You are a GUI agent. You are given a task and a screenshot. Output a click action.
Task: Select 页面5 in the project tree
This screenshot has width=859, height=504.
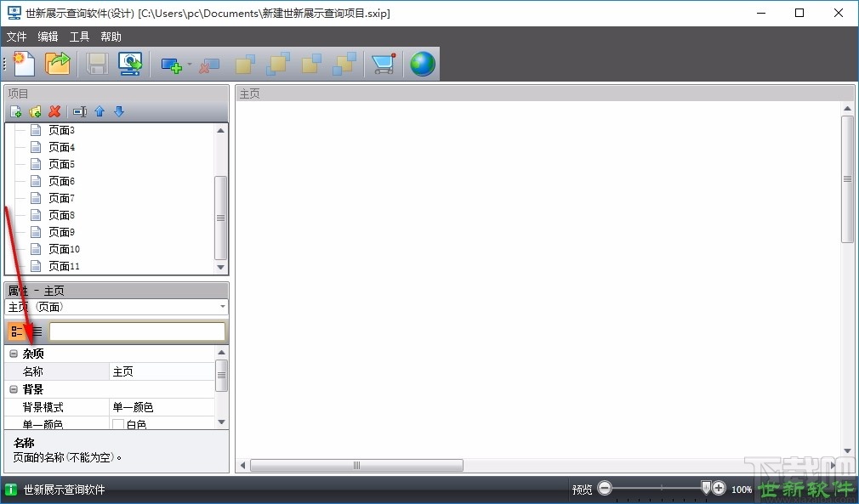[x=61, y=164]
